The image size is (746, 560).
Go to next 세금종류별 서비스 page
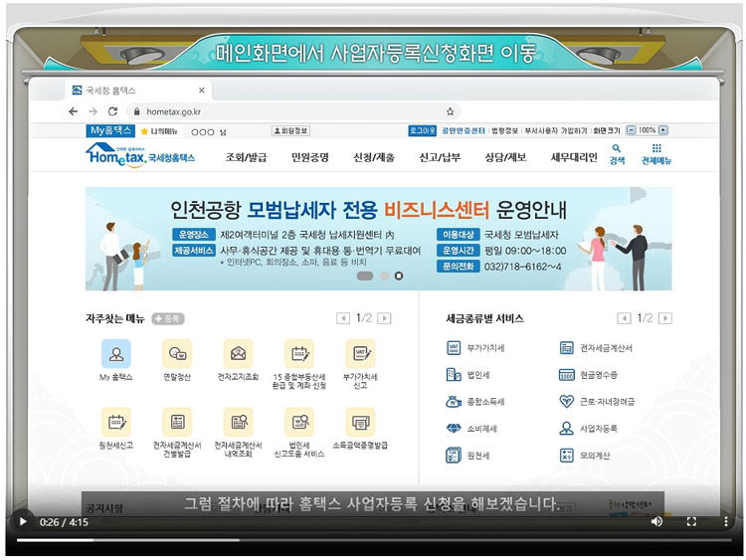click(x=665, y=318)
